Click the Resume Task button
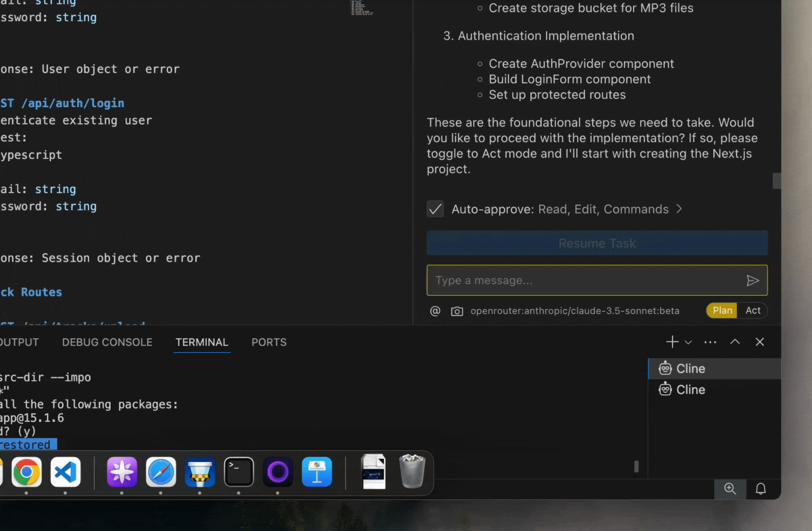The width and height of the screenshot is (812, 531). (597, 243)
